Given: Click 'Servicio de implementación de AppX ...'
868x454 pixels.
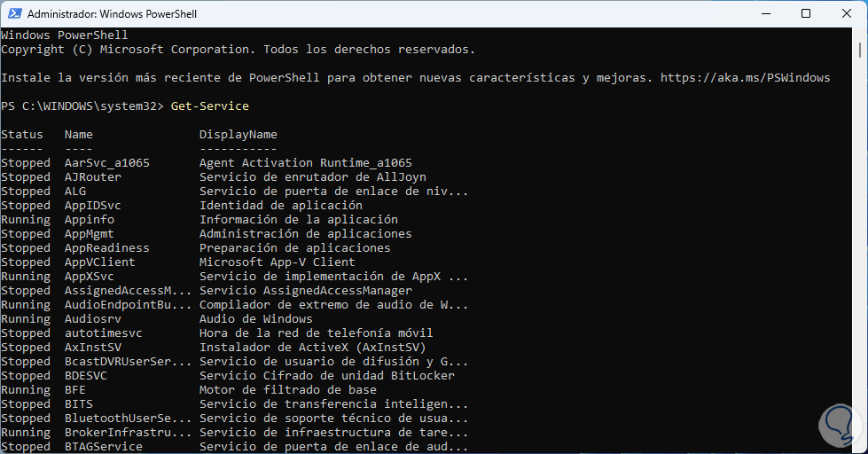Looking at the screenshot, I should [x=333, y=277].
